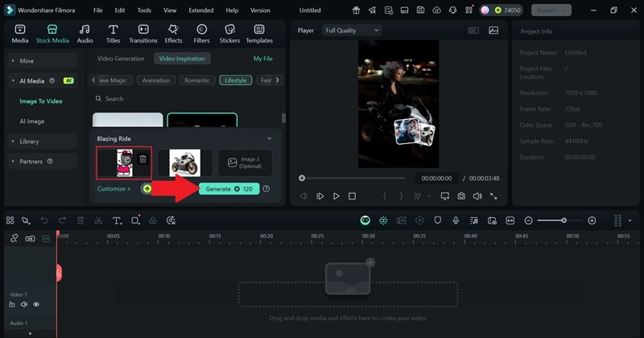Click the voiceover microphone icon
The width and height of the screenshot is (644, 338).
tap(456, 221)
